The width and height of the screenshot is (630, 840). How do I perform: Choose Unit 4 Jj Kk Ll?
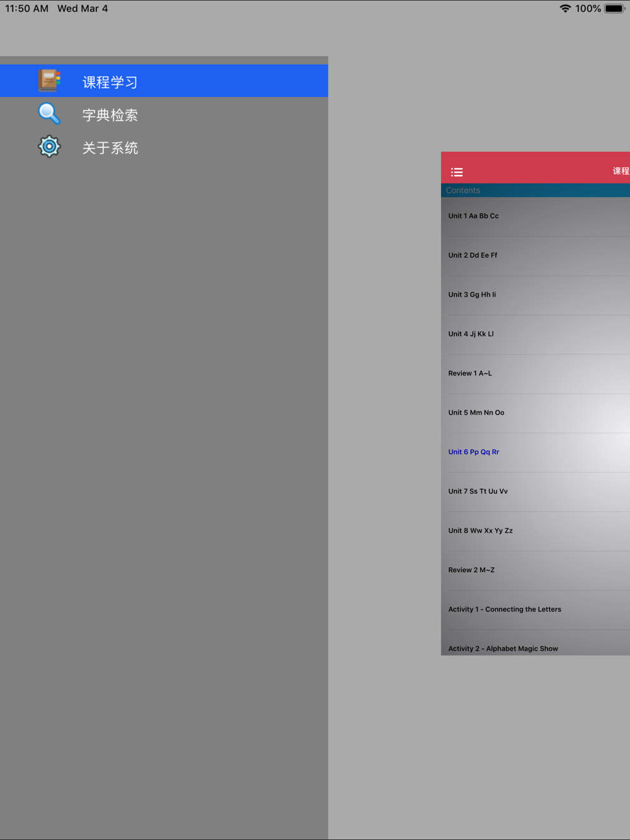click(535, 334)
